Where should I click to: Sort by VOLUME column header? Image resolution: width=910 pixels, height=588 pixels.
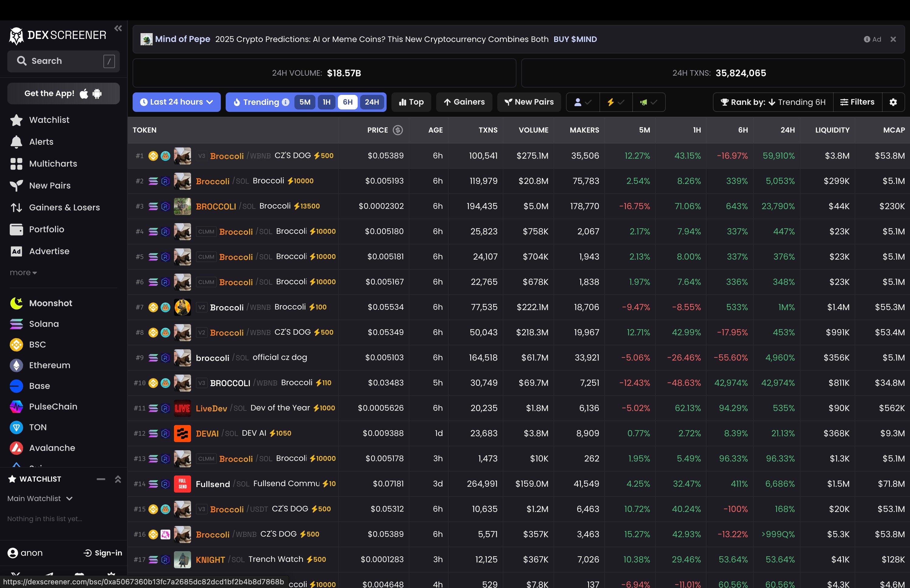(x=533, y=130)
